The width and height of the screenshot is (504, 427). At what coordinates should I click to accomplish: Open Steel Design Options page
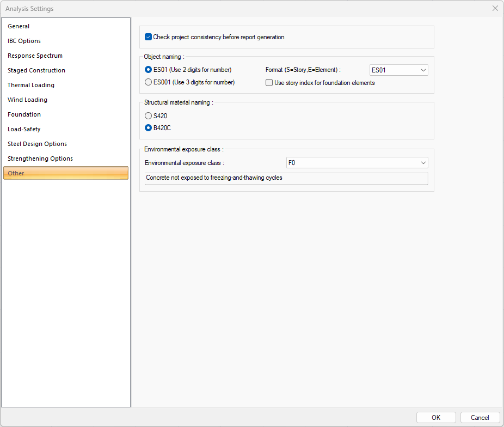[37, 144]
